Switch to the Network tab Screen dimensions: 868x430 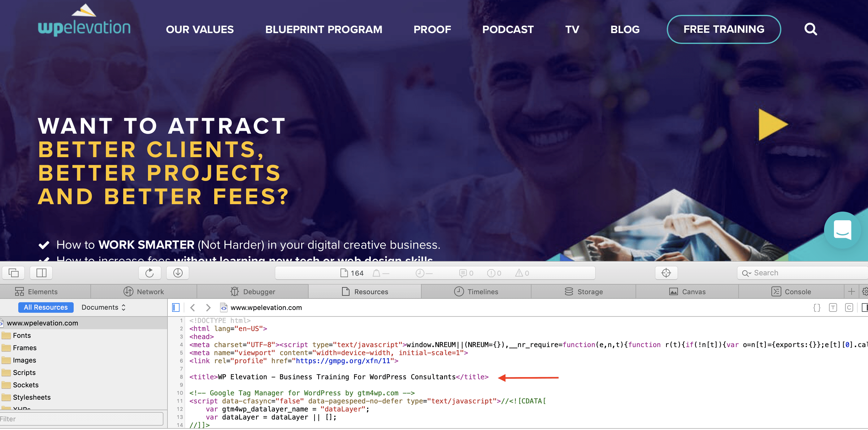coord(144,292)
